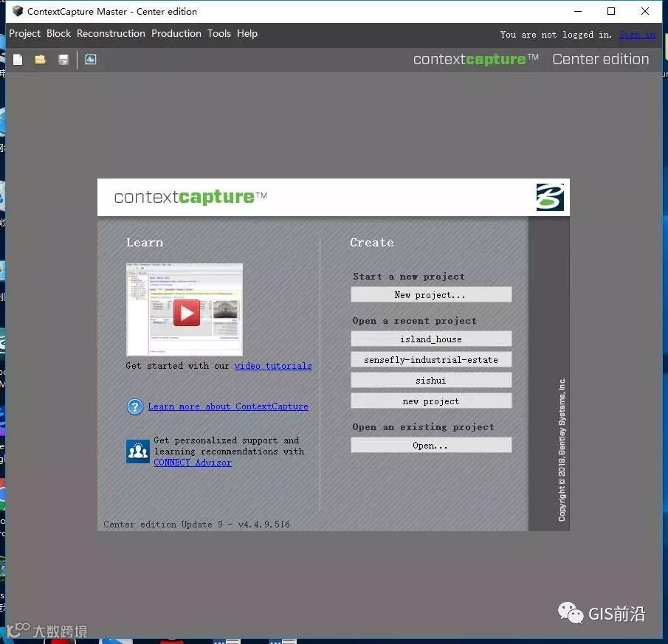The height and width of the screenshot is (644, 668).
Task: Click the Save project disk icon
Action: pyautogui.click(x=63, y=60)
